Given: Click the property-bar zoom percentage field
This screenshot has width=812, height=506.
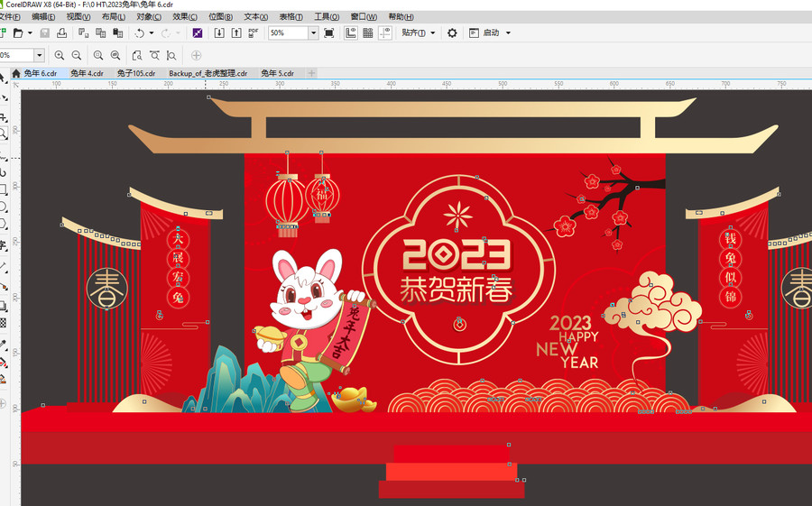Looking at the screenshot, I should coord(16,55).
